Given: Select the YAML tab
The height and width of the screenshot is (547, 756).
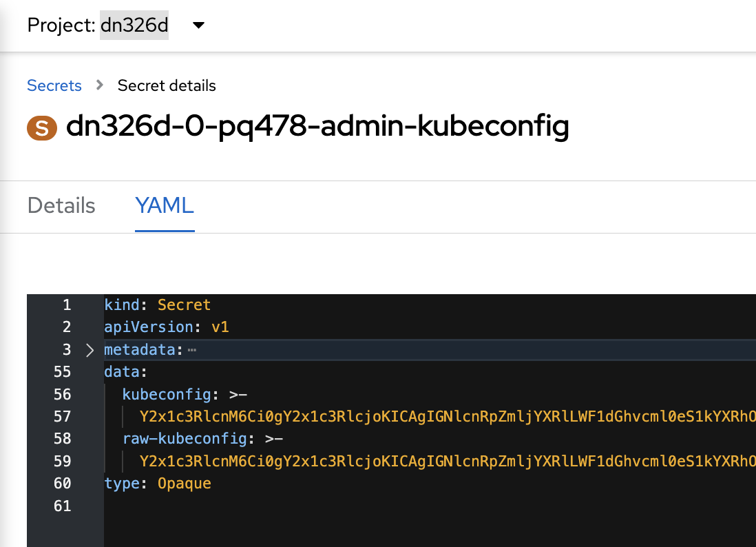Looking at the screenshot, I should [165, 205].
